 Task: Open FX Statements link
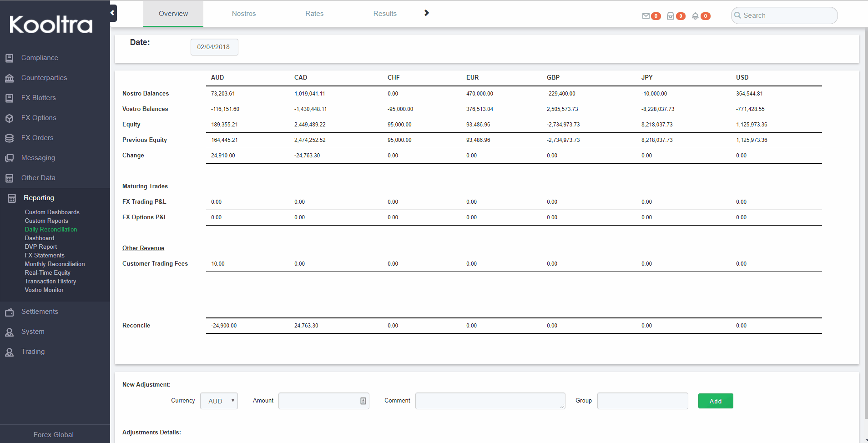pyautogui.click(x=45, y=256)
